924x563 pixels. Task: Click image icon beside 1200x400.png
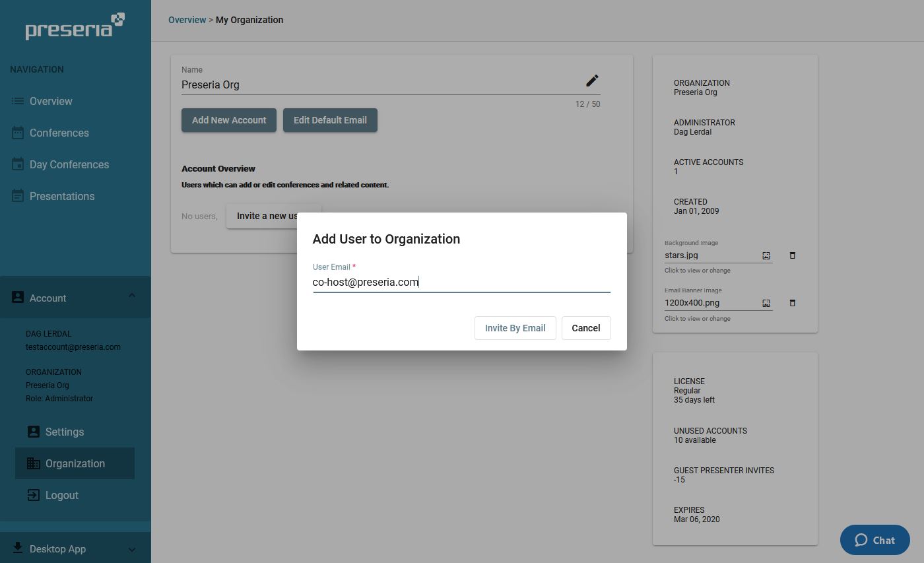point(766,303)
